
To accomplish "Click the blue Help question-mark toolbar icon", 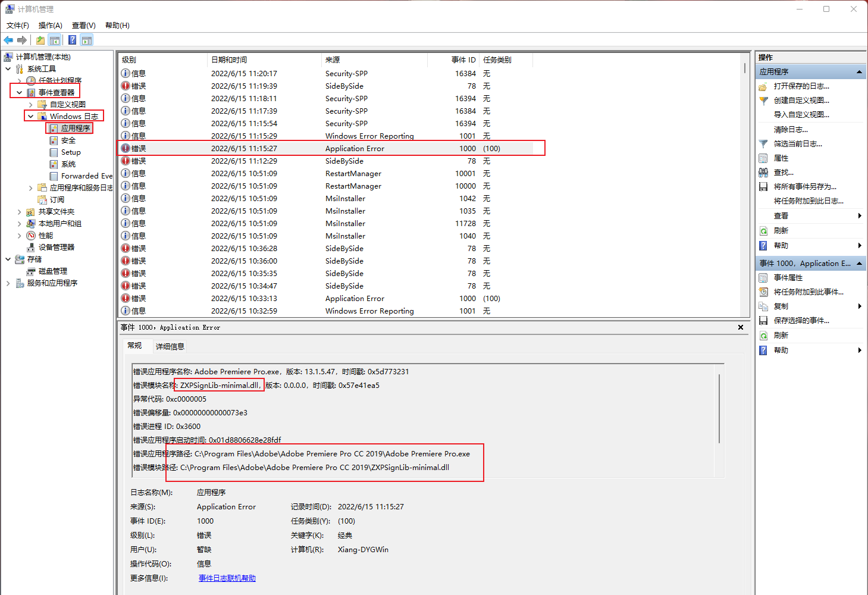I will 72,40.
